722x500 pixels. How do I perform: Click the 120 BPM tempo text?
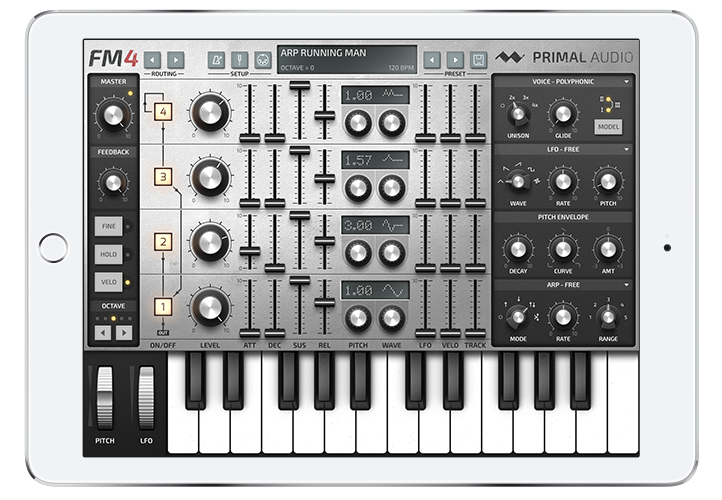pyautogui.click(x=401, y=68)
